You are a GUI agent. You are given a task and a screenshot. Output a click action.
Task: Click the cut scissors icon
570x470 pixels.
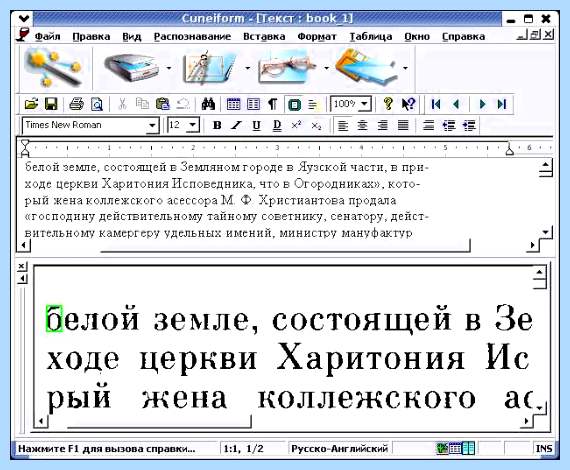pyautogui.click(x=123, y=104)
